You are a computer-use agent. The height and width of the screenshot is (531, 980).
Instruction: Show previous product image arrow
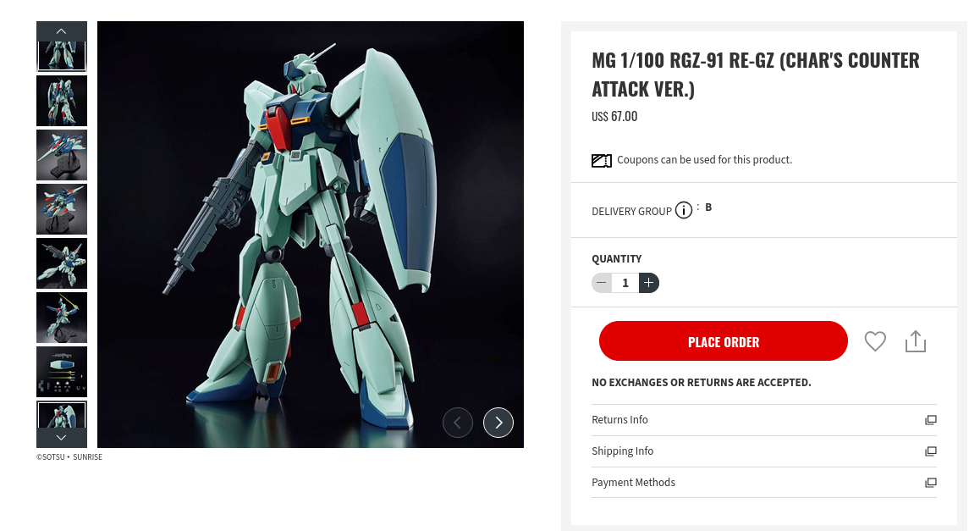[x=458, y=423]
